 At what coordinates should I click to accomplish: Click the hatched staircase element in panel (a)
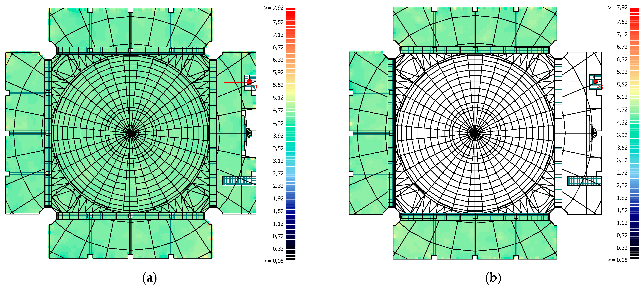click(239, 181)
